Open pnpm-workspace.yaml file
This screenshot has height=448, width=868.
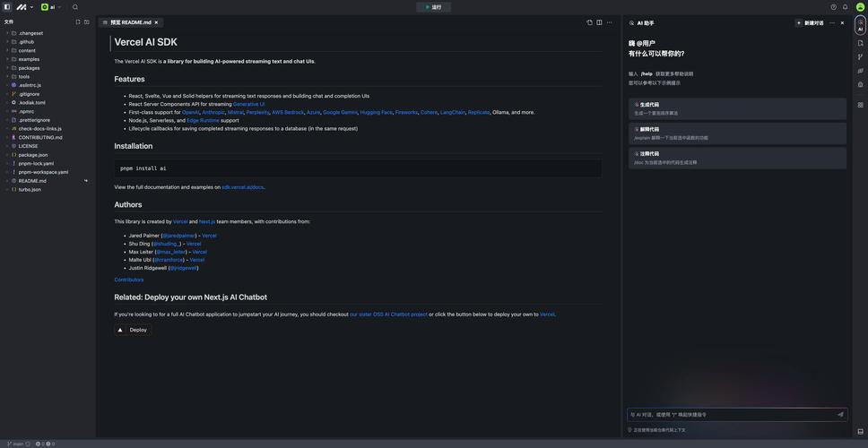coord(48,172)
